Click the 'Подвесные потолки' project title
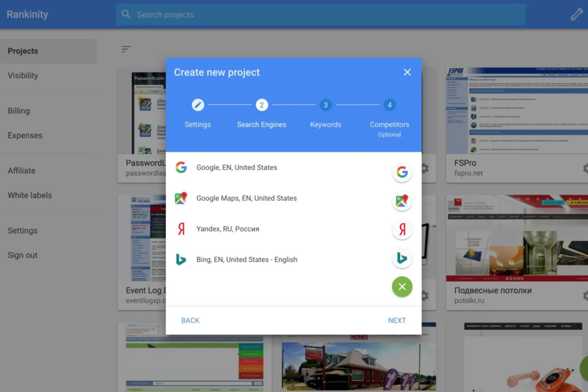This screenshot has width=588, height=392. 493,291
